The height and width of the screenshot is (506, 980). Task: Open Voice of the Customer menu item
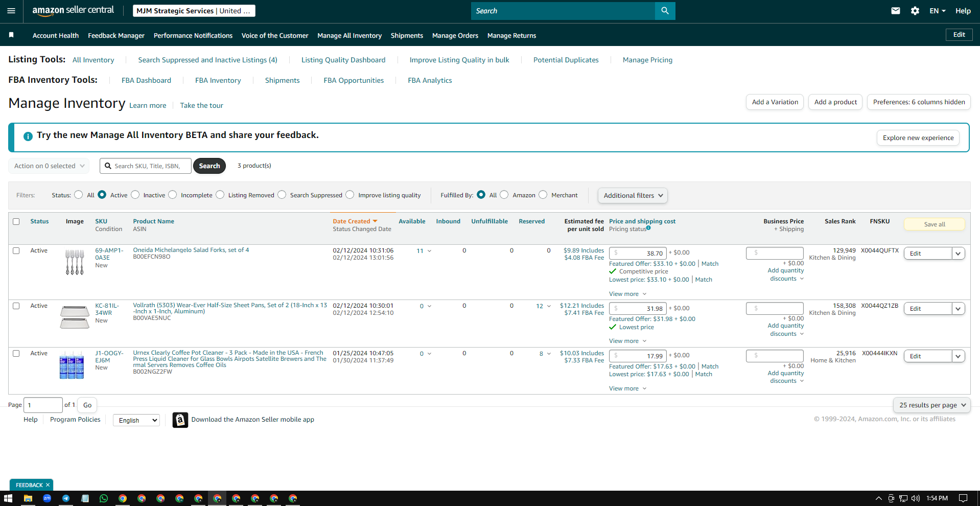[x=275, y=35]
